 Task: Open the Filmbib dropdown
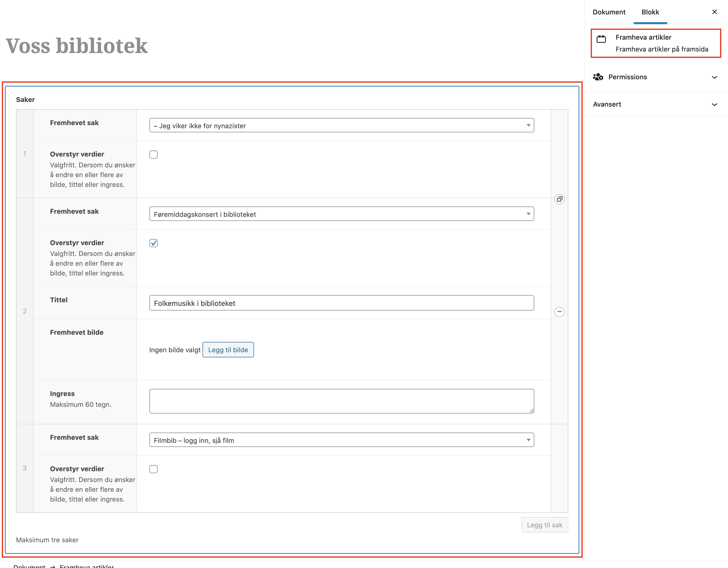pyautogui.click(x=341, y=440)
